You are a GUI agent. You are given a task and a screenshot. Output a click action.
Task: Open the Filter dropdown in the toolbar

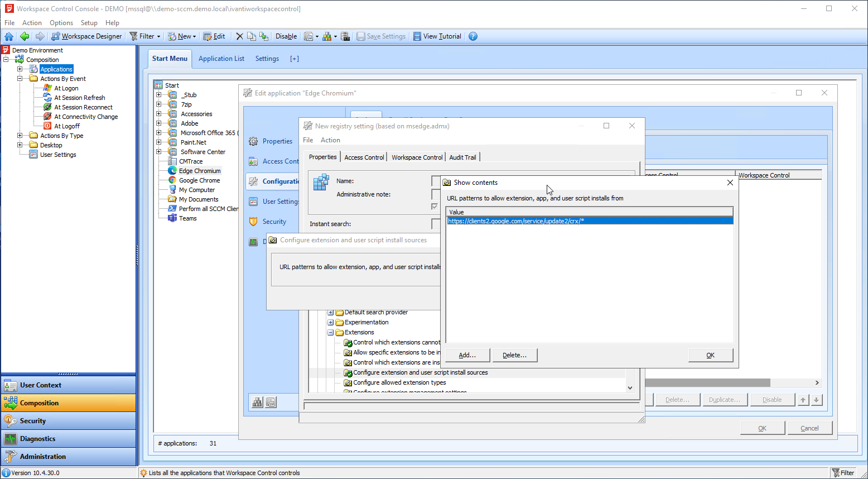point(145,36)
